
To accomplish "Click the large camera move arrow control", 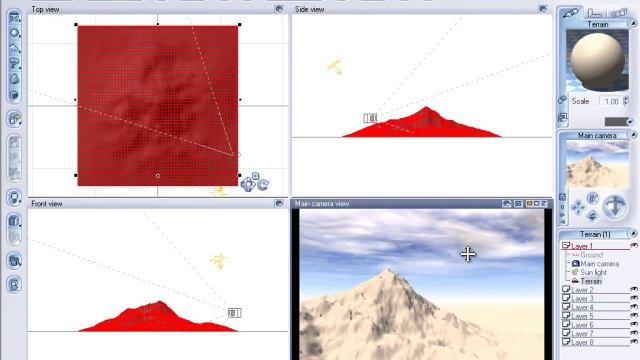I will 614,206.
